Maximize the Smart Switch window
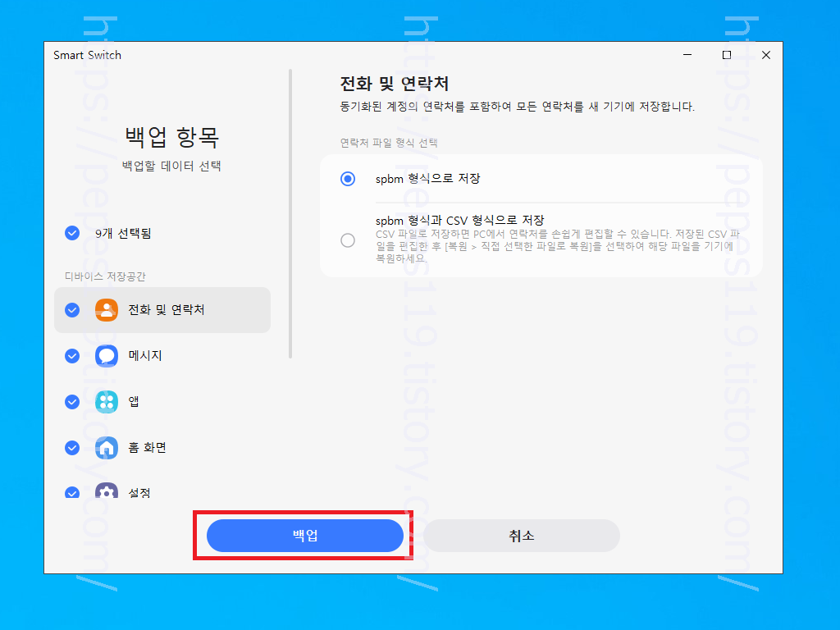The height and width of the screenshot is (630, 840). (x=727, y=55)
